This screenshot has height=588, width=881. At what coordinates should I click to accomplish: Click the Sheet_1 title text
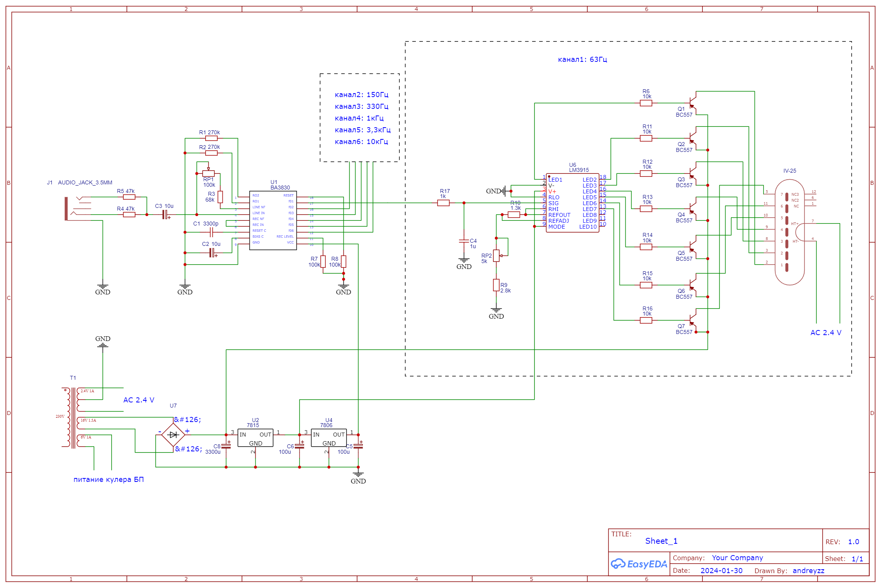click(661, 541)
